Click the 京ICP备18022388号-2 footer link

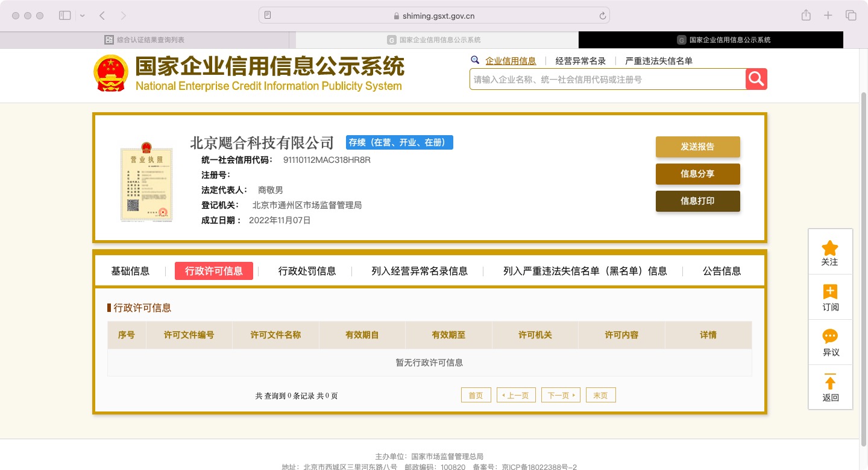(539, 467)
